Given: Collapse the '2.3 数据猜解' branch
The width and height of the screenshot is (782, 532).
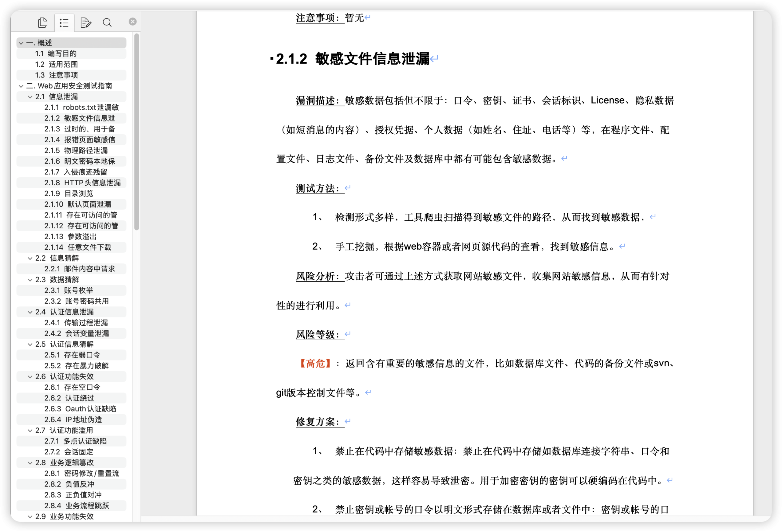Looking at the screenshot, I should [x=30, y=280].
